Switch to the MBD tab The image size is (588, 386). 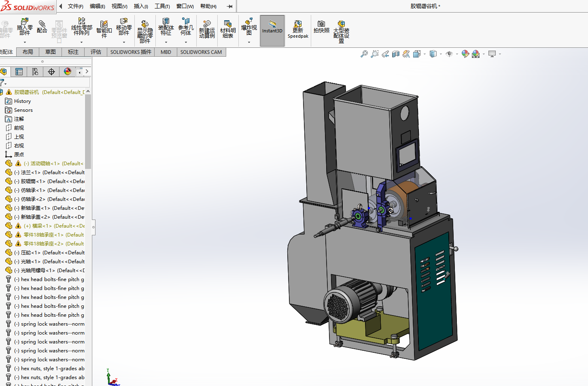point(166,52)
